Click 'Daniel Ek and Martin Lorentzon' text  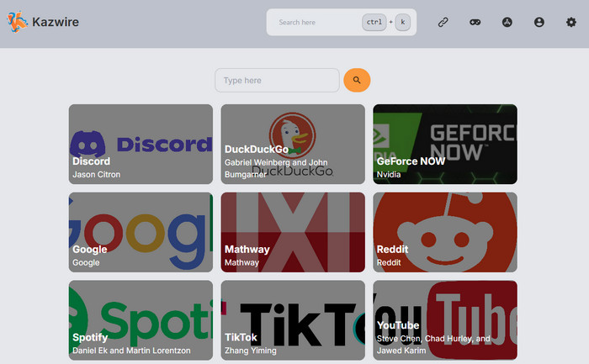(x=131, y=351)
